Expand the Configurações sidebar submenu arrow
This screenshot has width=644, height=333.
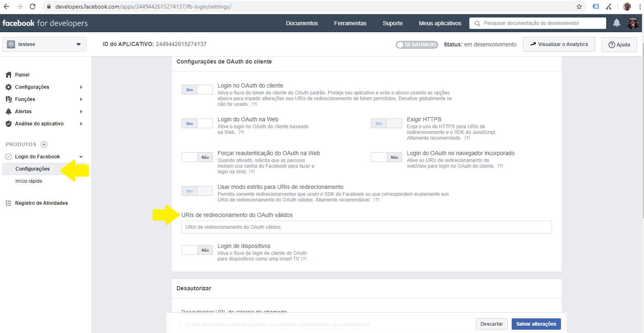pos(81,87)
